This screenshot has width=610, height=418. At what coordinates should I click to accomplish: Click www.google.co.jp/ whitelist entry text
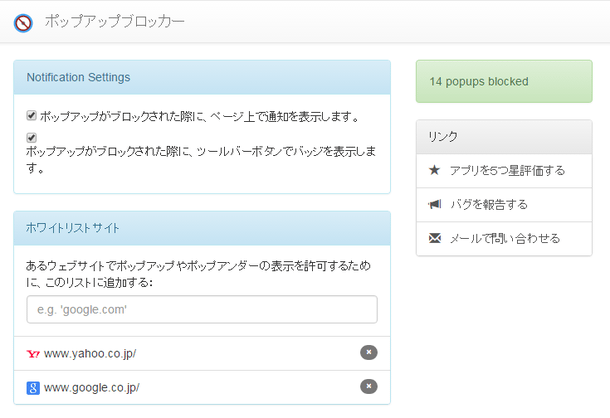pyautogui.click(x=91, y=388)
